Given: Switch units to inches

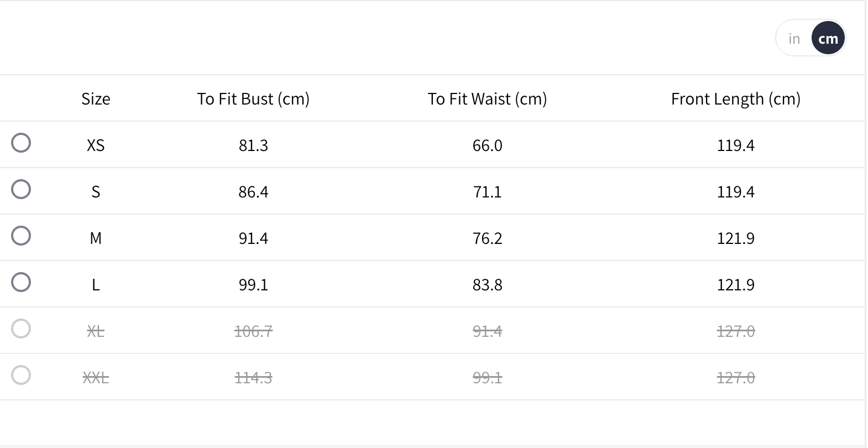Looking at the screenshot, I should coord(794,39).
